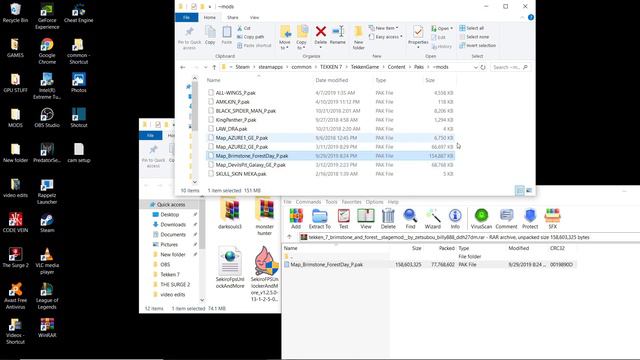Click the TEKKEN 7 breadcrumb in the address bar
The image size is (640, 360).
pos(331,67)
